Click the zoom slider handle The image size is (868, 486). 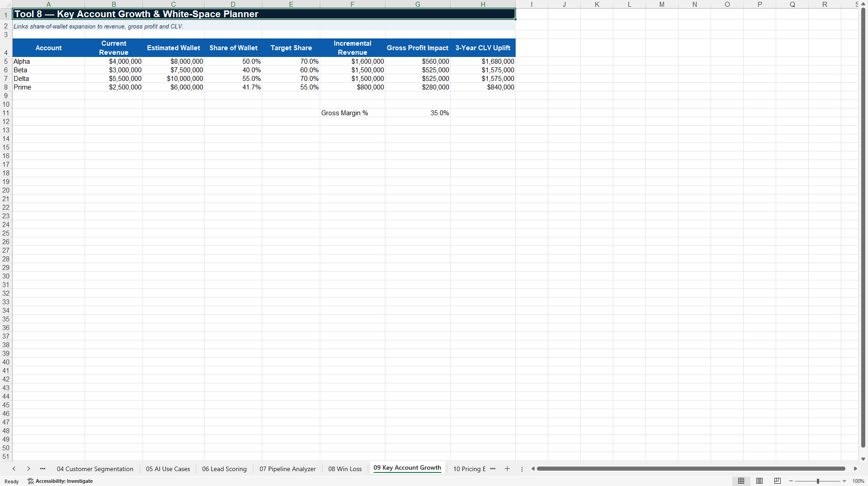pyautogui.click(x=818, y=481)
